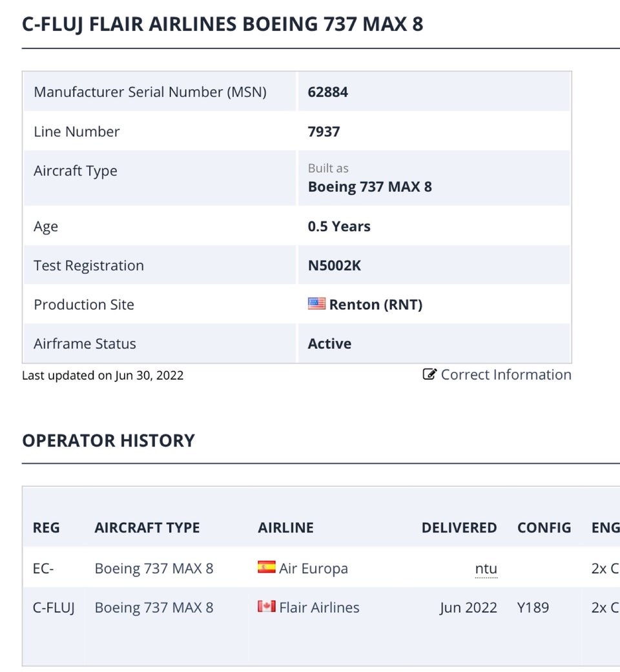The image size is (620, 672).
Task: Click the DELIVERED column header
Action: click(x=459, y=527)
